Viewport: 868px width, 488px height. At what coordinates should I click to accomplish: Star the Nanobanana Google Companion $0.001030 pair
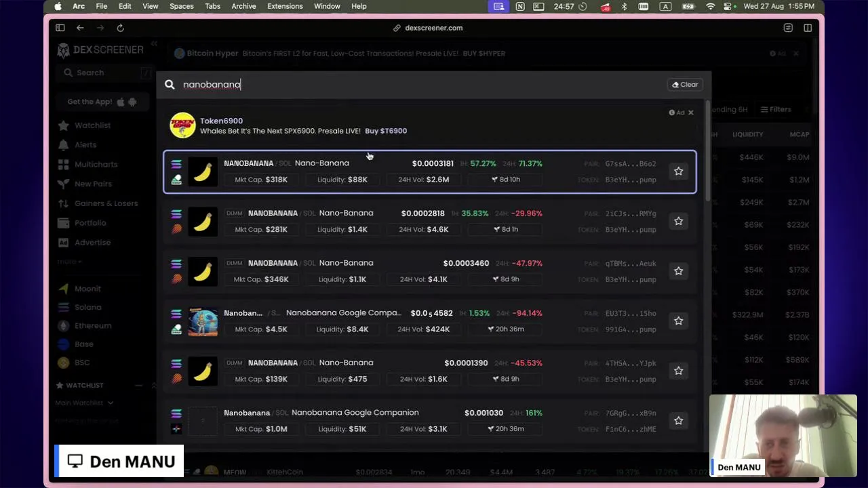coord(678,421)
